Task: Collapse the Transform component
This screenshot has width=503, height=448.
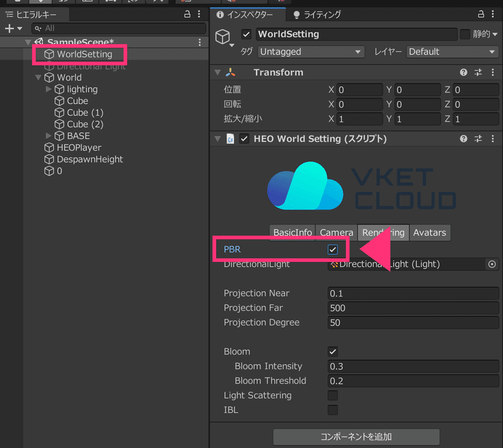Action: coord(218,72)
